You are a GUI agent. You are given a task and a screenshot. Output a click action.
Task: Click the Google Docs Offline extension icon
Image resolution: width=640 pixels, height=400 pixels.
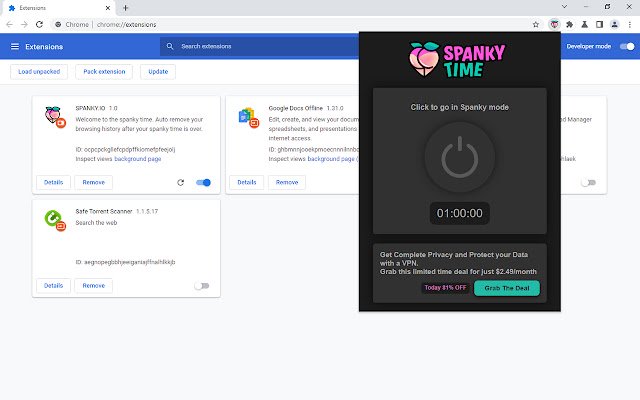[248, 117]
